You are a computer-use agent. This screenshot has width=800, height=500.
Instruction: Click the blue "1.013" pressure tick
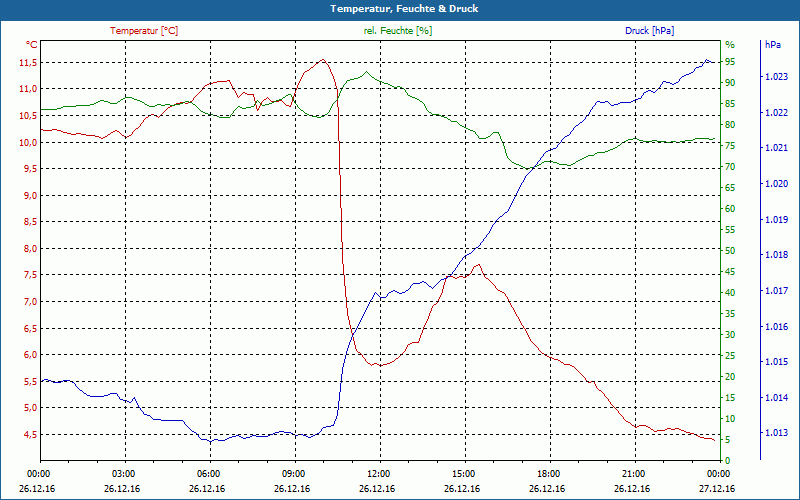tap(777, 433)
